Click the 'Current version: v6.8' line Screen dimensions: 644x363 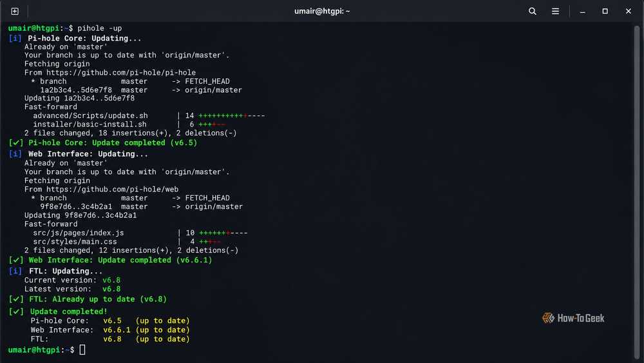pos(72,280)
